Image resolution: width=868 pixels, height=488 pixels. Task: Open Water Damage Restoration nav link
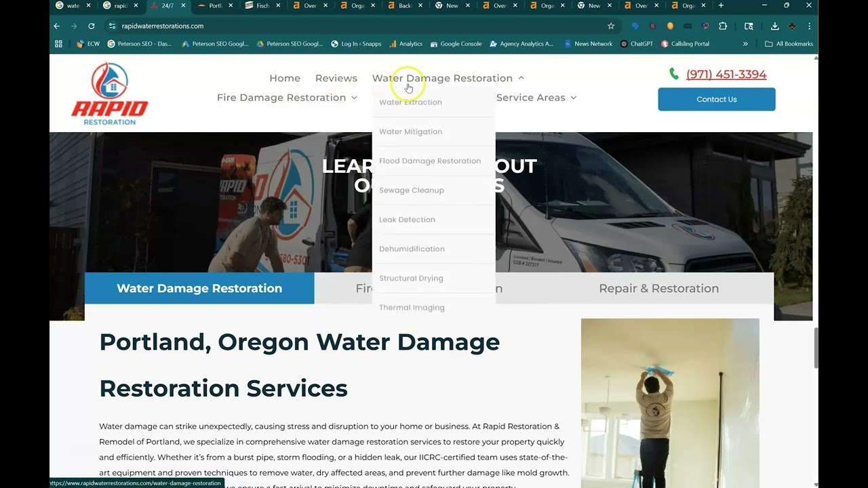442,78
